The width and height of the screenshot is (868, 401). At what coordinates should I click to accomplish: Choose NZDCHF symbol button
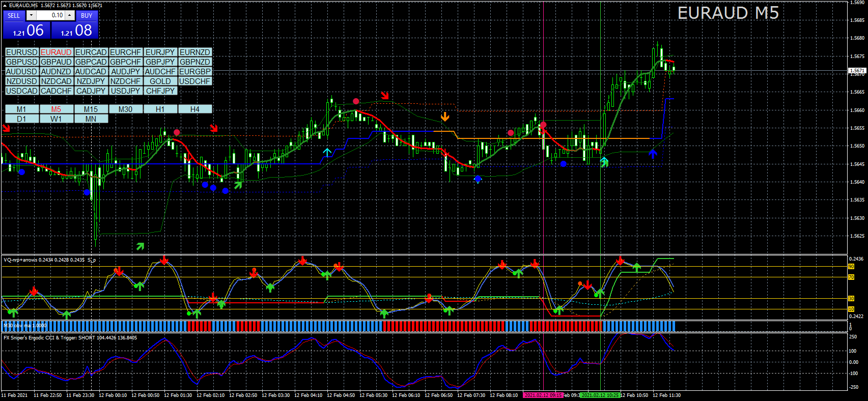tap(126, 81)
